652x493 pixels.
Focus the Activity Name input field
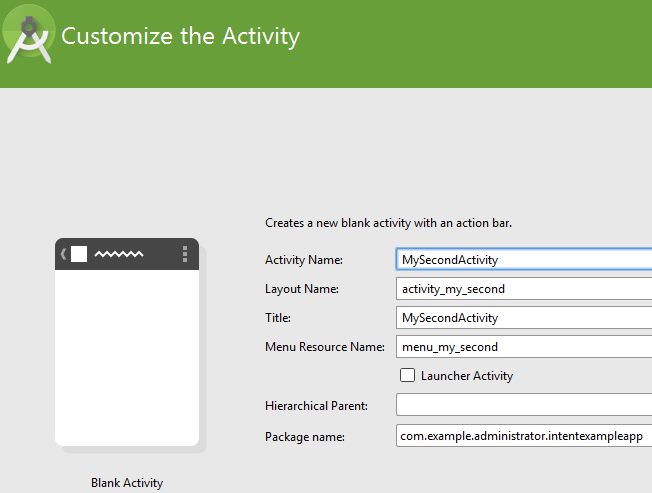pyautogui.click(x=523, y=259)
